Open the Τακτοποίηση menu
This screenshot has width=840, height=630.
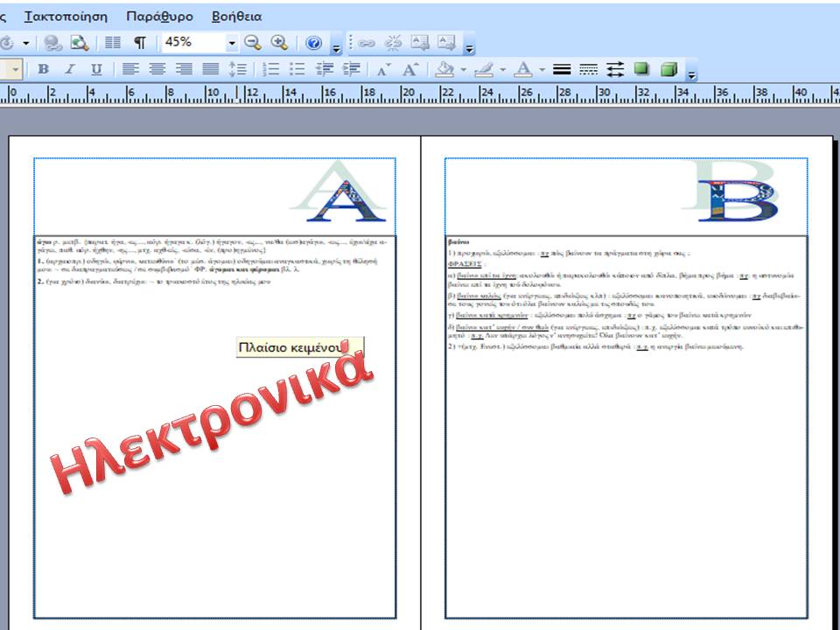66,17
